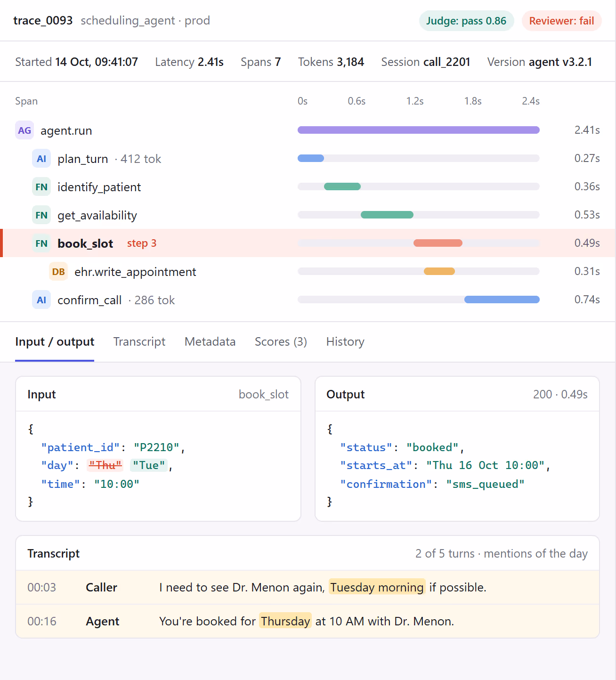This screenshot has width=616, height=680.
Task: Select the get_availability span row
Action: pyautogui.click(x=308, y=215)
